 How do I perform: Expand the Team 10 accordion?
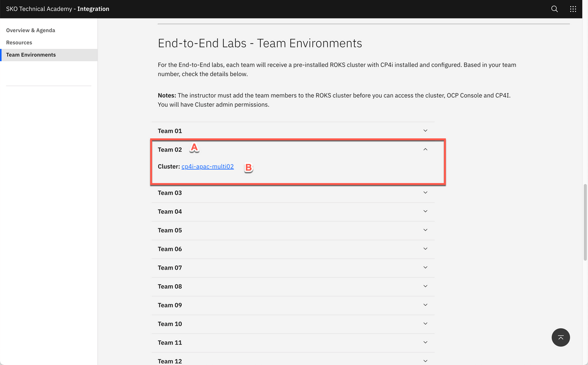pyautogui.click(x=170, y=324)
